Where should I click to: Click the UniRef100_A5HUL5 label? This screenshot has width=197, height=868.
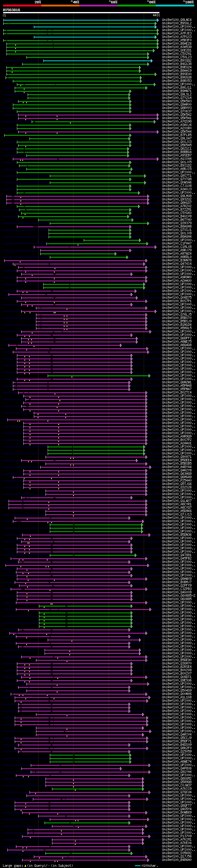click(177, 328)
